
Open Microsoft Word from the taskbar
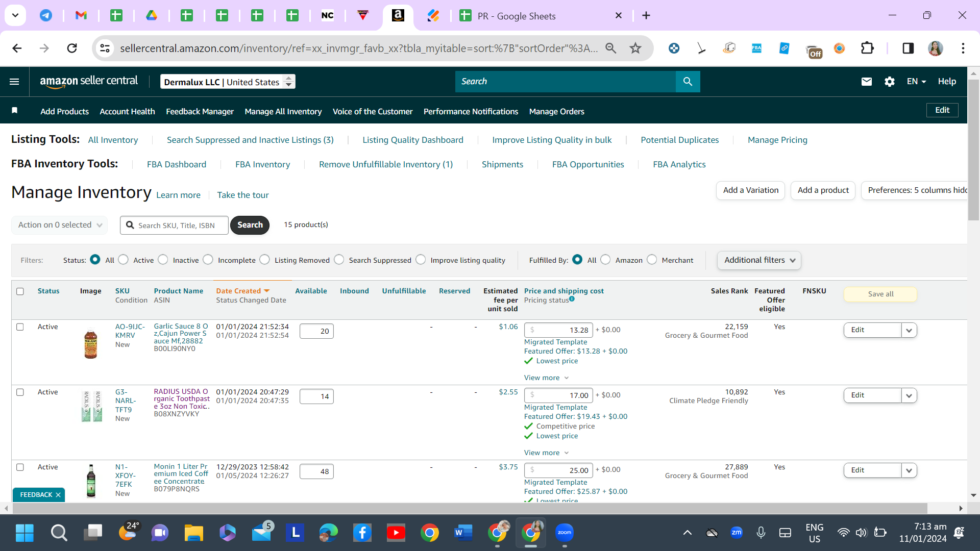(463, 533)
